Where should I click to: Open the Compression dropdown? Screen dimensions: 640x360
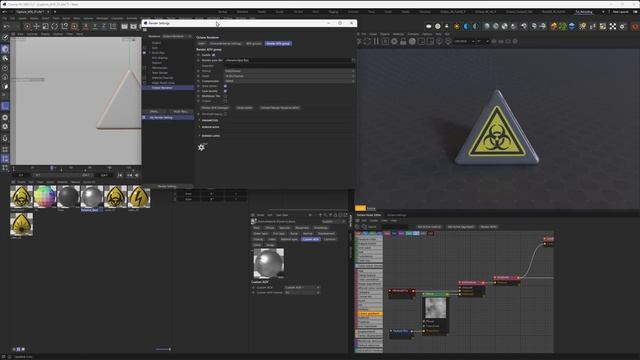click(x=289, y=81)
